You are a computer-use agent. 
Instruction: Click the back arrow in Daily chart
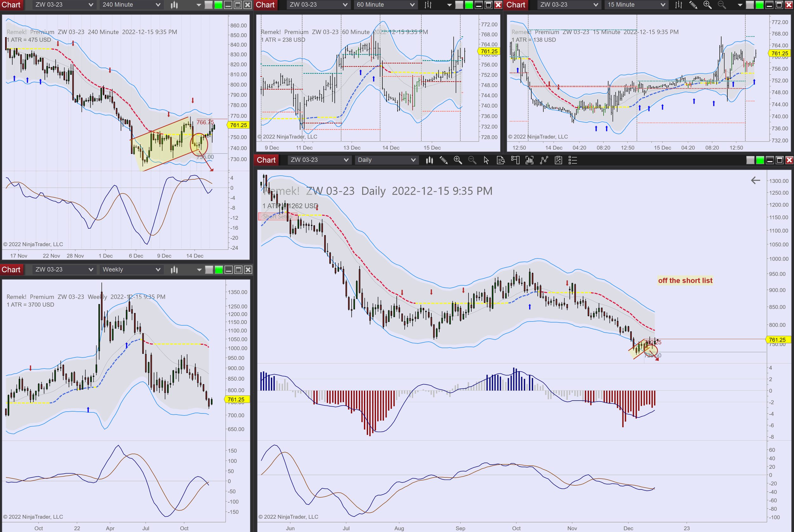[755, 180]
